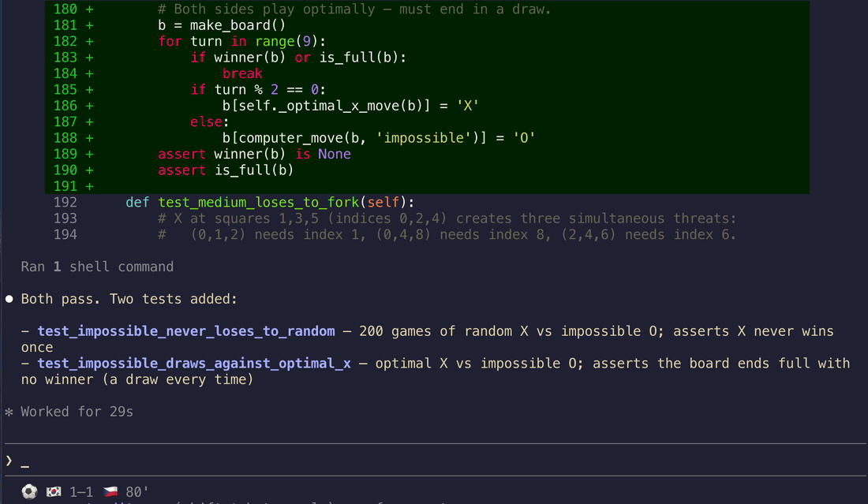Click the comment 'Both sides play optimally' line
Image resolution: width=868 pixels, height=504 pixels.
tap(354, 9)
